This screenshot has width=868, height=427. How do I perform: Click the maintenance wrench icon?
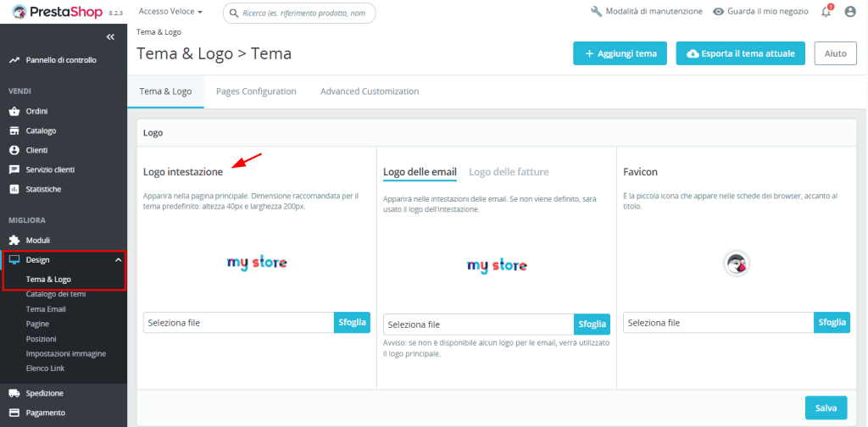pos(596,11)
